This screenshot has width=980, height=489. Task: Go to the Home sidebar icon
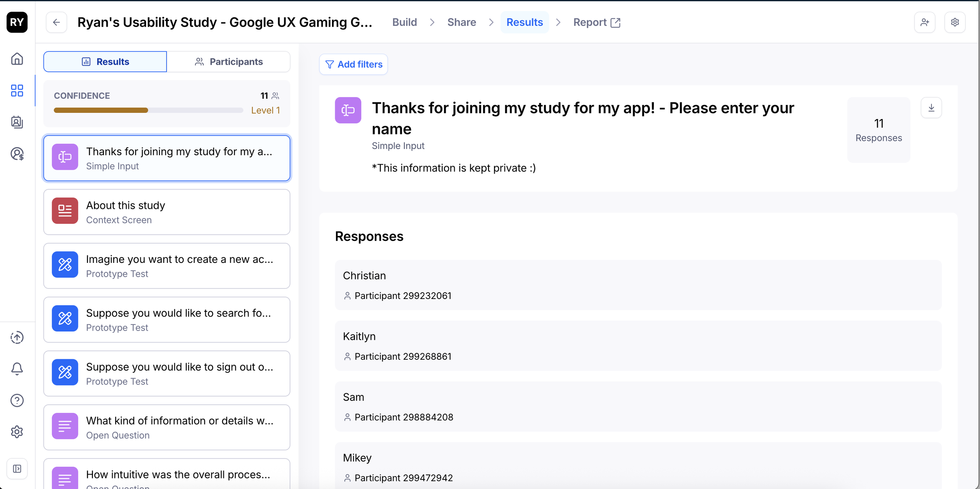(17, 59)
